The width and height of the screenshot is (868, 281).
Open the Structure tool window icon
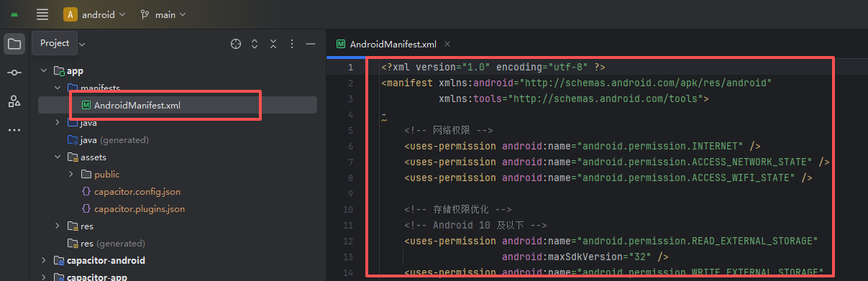click(14, 101)
